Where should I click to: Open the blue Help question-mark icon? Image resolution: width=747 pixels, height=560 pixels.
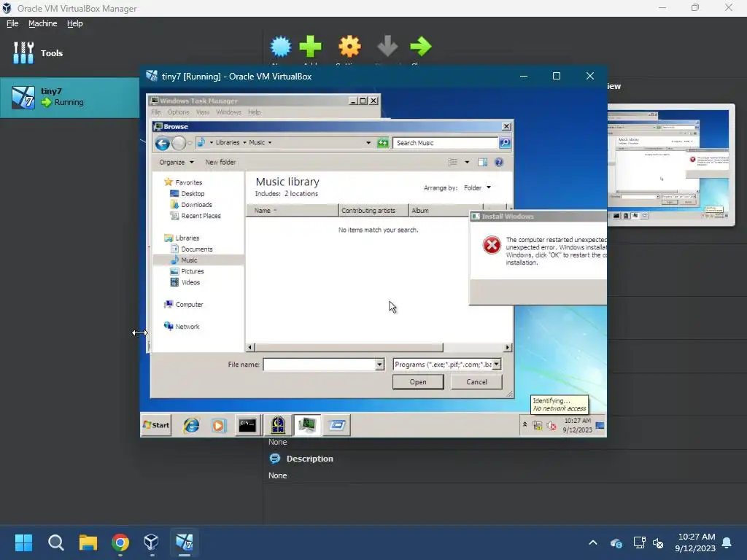(499, 163)
